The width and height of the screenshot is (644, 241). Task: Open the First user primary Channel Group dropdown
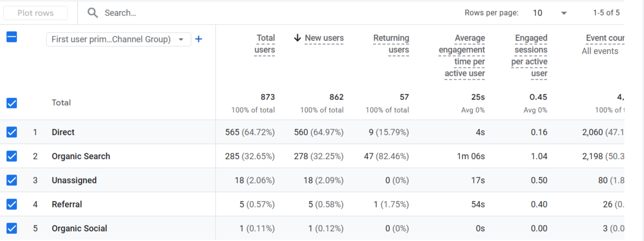(119, 39)
